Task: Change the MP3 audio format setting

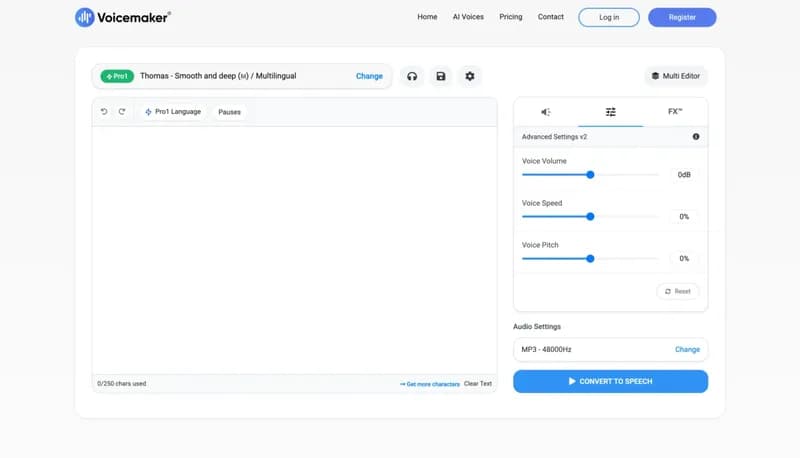Action: click(687, 350)
